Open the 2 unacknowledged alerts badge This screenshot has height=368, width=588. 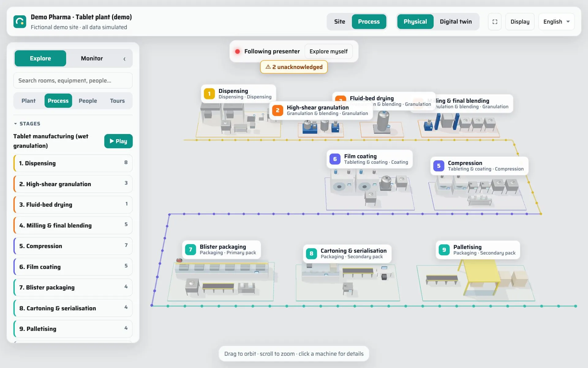[x=294, y=67]
